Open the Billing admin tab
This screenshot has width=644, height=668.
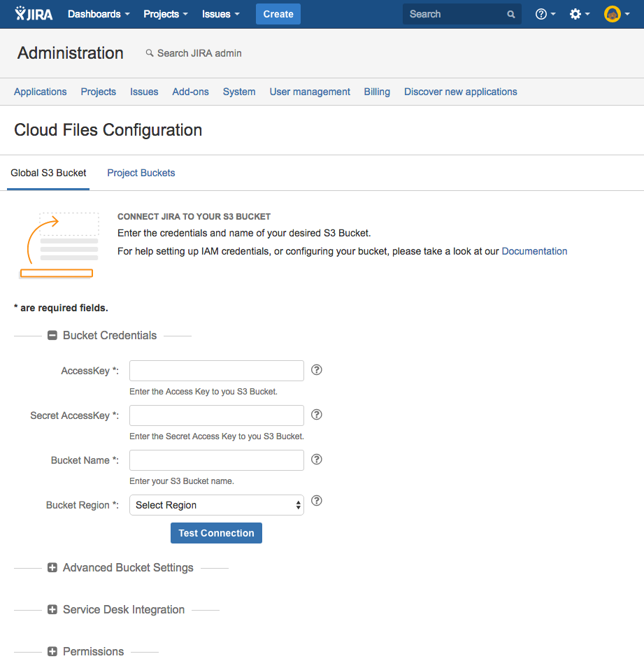(x=377, y=92)
